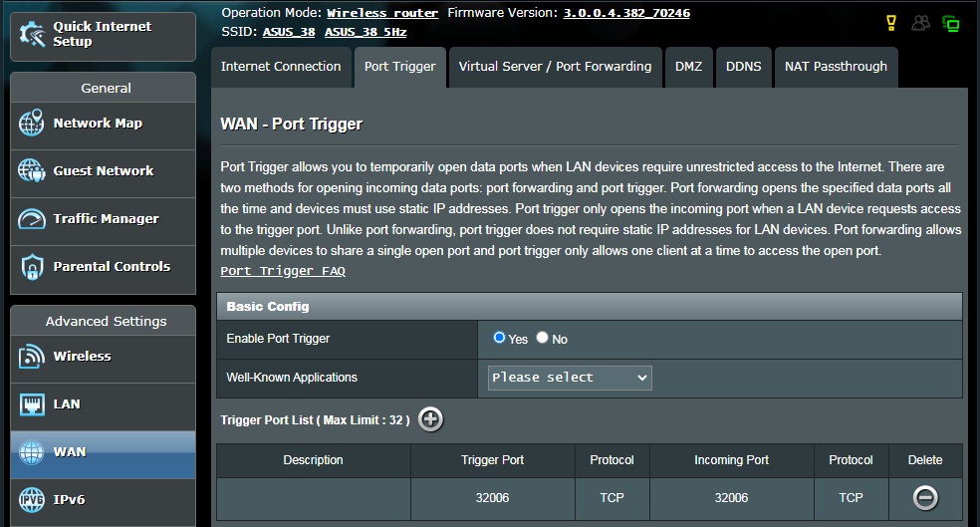Click the add trigger port plus icon

click(430, 419)
